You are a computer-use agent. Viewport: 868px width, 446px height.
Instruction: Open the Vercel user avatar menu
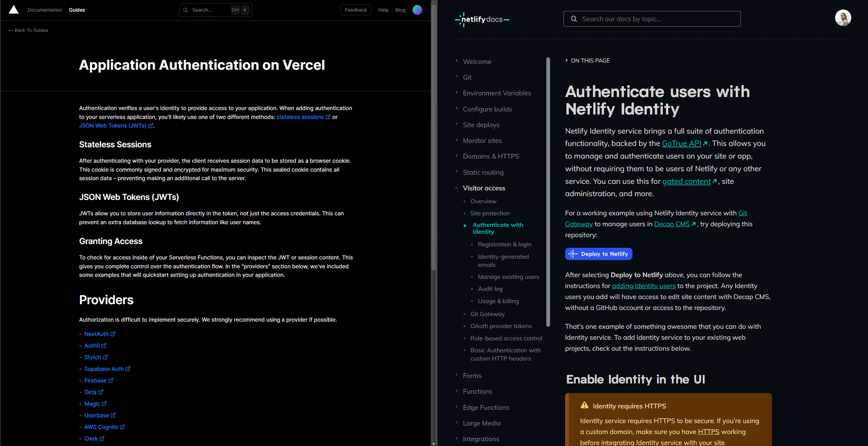[417, 10]
